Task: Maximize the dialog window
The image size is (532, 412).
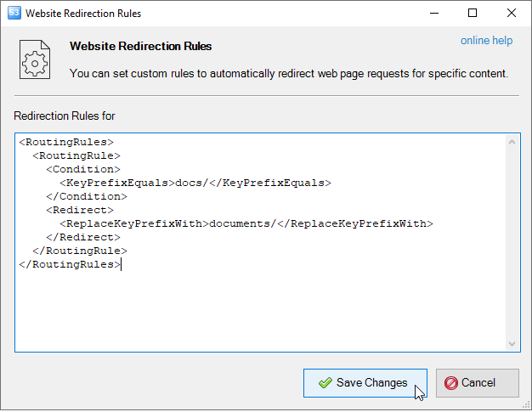Action: click(473, 14)
